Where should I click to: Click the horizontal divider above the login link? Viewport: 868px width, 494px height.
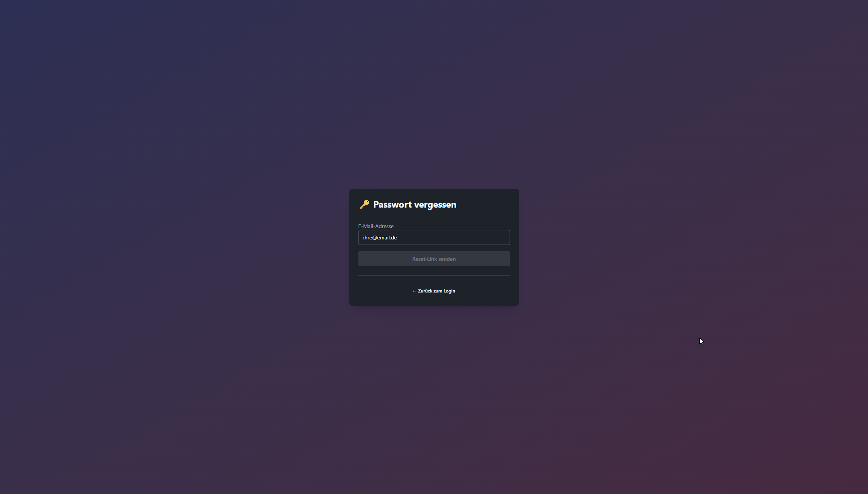[x=434, y=275]
